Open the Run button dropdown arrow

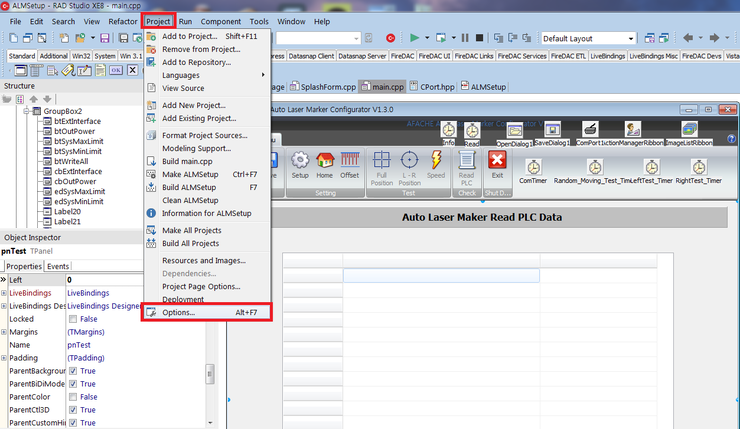427,38
